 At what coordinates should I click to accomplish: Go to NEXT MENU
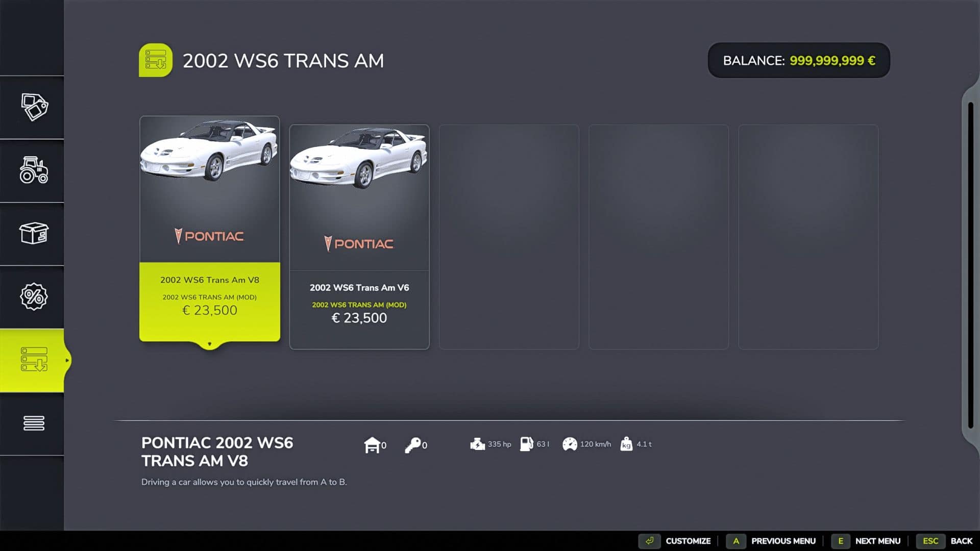[878, 541]
